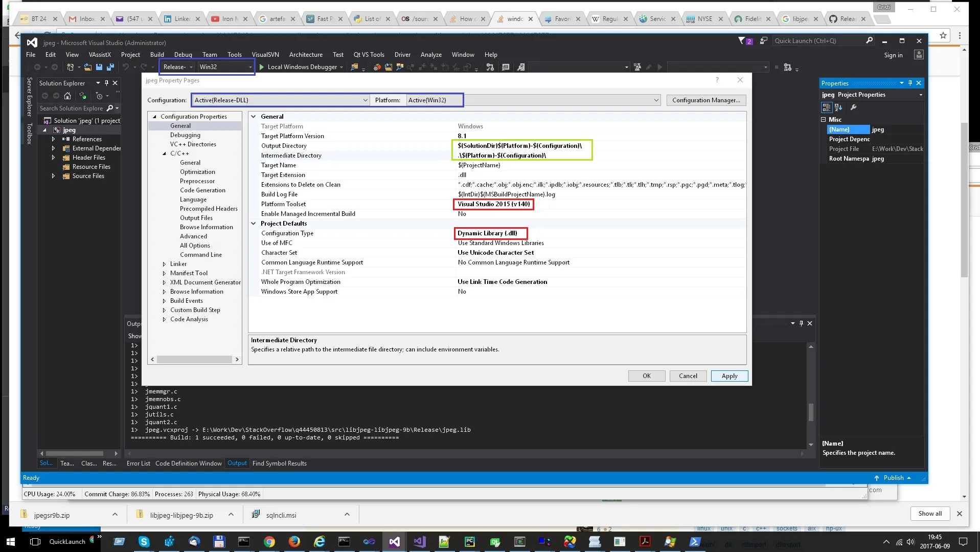
Task: Open the VisualSVN menu
Action: click(x=265, y=55)
